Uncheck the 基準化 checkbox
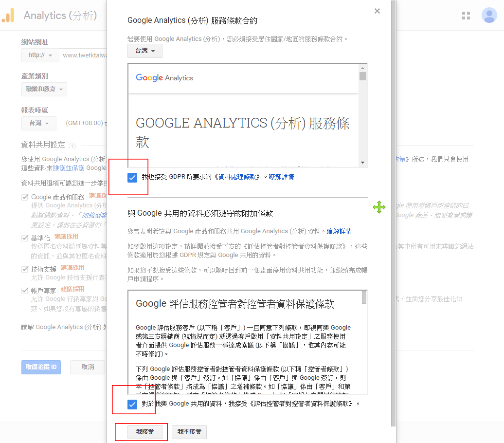504x443 pixels. tap(25, 238)
